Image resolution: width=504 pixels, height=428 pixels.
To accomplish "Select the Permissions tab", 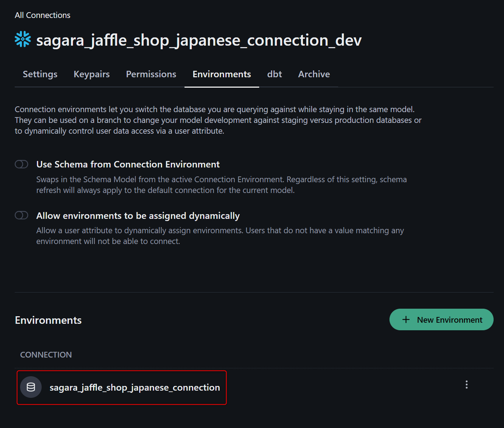I will tap(151, 74).
